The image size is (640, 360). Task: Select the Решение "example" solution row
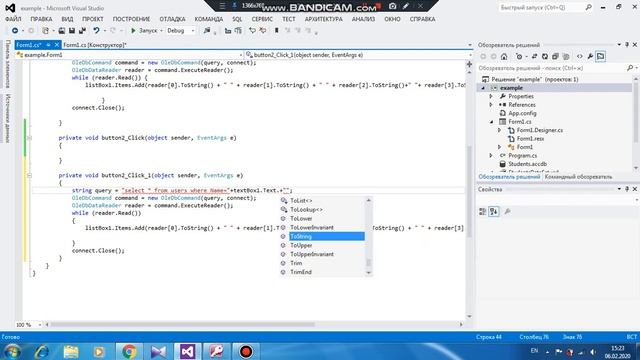pyautogui.click(x=535, y=79)
